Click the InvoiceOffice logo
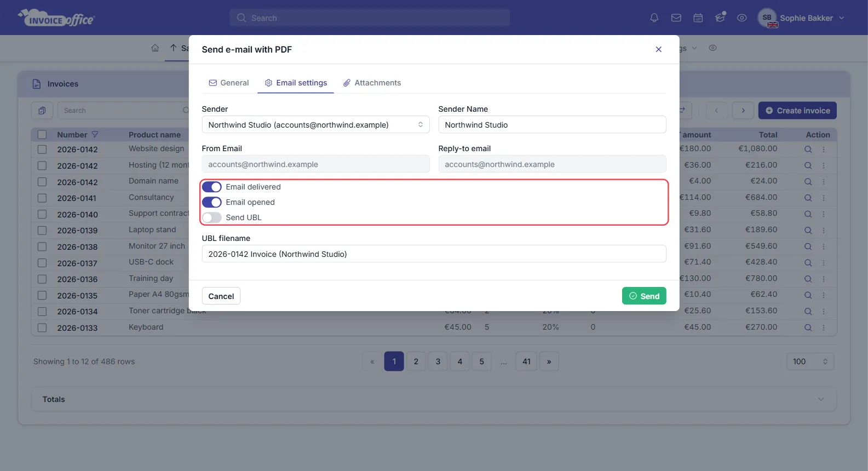Viewport: 868px width, 471px height. pos(56,18)
